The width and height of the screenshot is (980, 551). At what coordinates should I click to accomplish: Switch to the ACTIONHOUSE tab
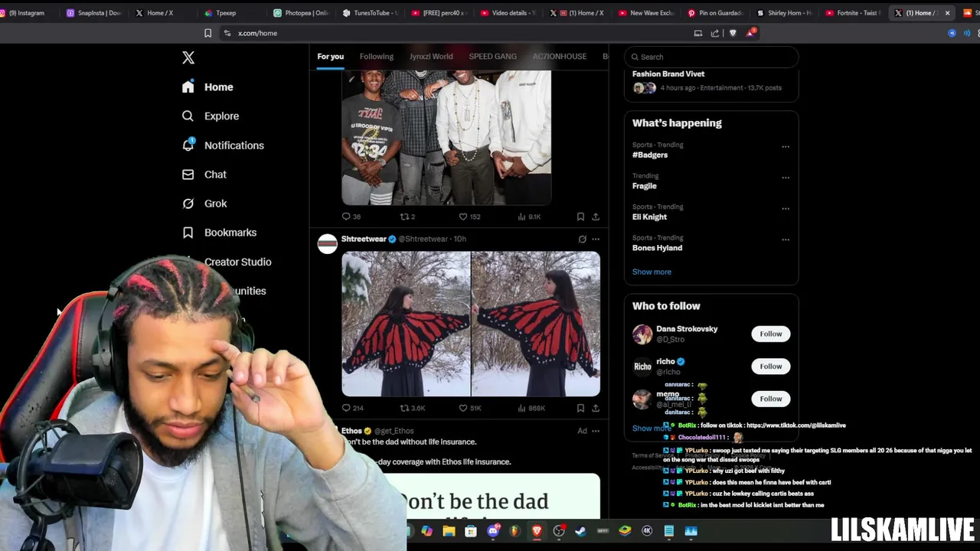[560, 57]
